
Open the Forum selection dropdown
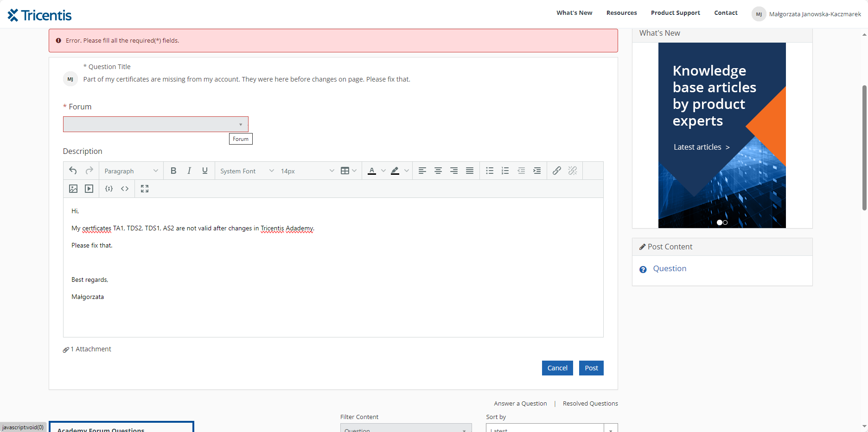156,124
